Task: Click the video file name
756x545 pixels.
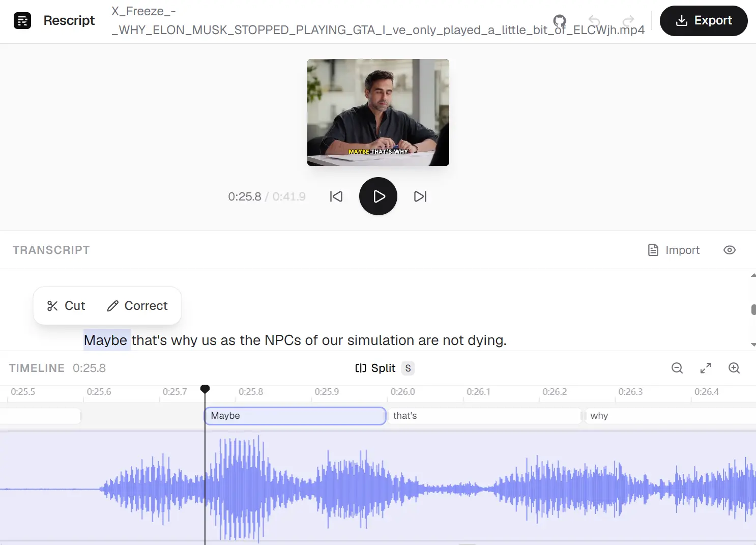Action: tap(378, 21)
